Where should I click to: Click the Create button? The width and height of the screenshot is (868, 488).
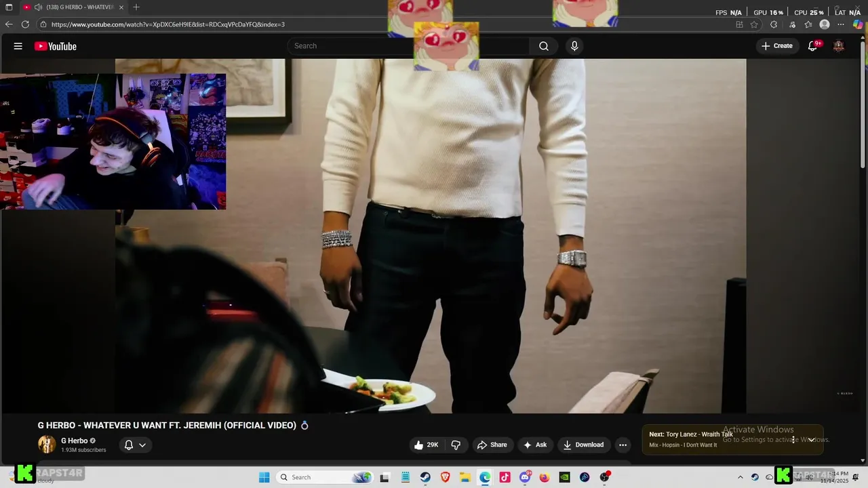click(x=776, y=46)
